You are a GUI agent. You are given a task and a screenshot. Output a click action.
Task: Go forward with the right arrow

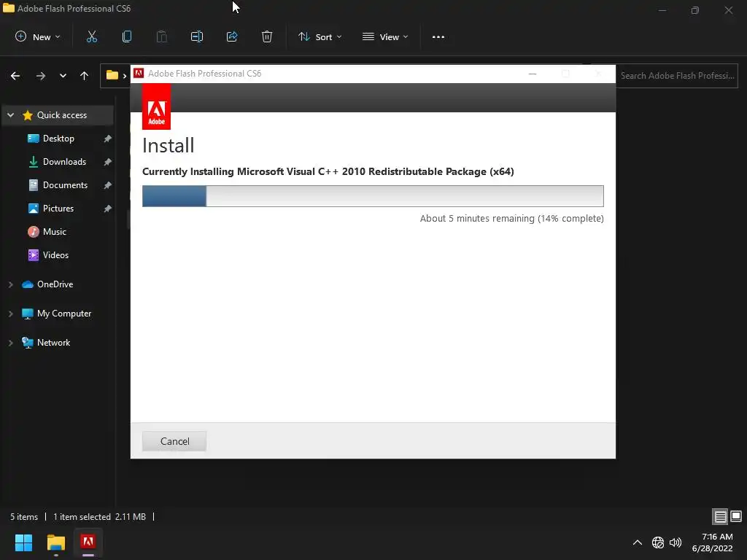[41, 76]
